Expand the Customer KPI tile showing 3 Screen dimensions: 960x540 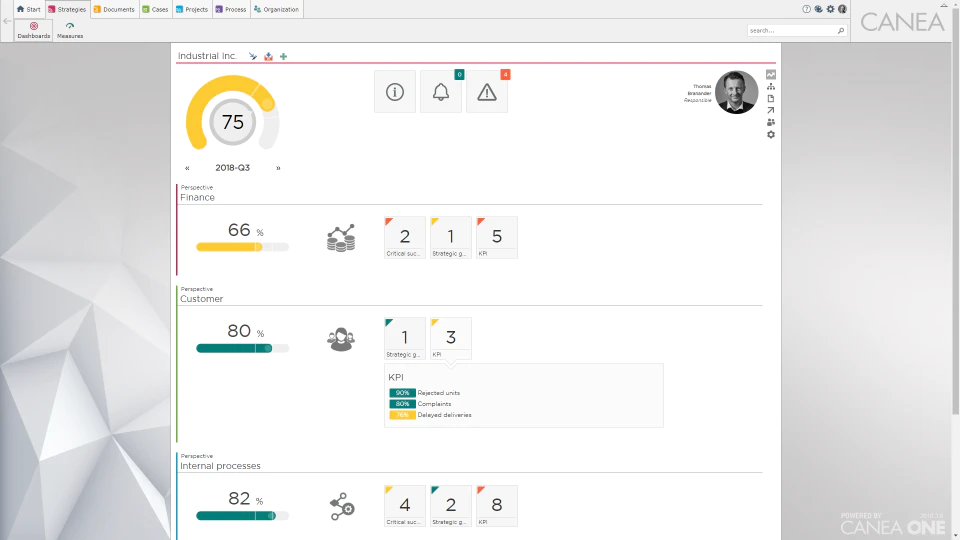coord(451,339)
